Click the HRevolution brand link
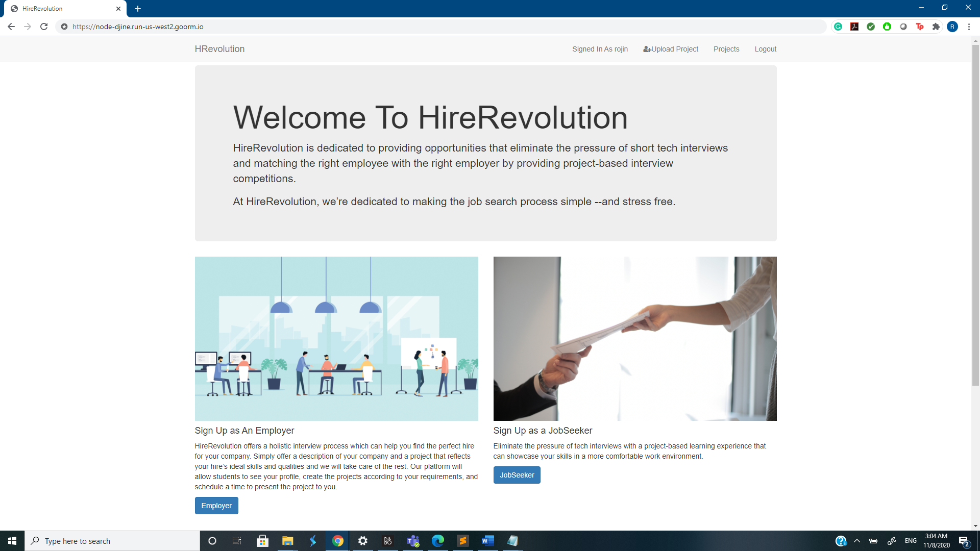 pos(219,49)
